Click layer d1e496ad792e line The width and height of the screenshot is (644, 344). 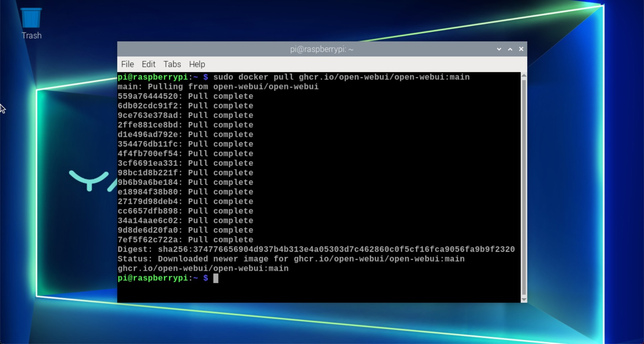tap(186, 135)
